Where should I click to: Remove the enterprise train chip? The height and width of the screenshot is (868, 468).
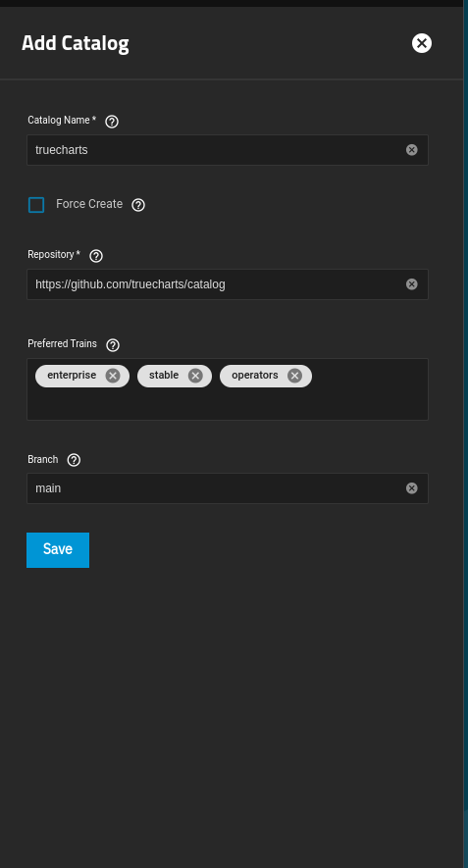113,376
